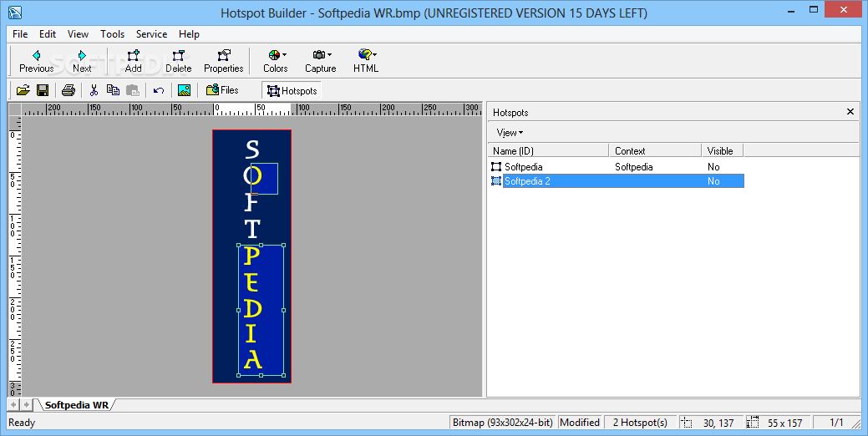The image size is (868, 436).
Task: Save with the floppy disk icon
Action: pos(43,90)
